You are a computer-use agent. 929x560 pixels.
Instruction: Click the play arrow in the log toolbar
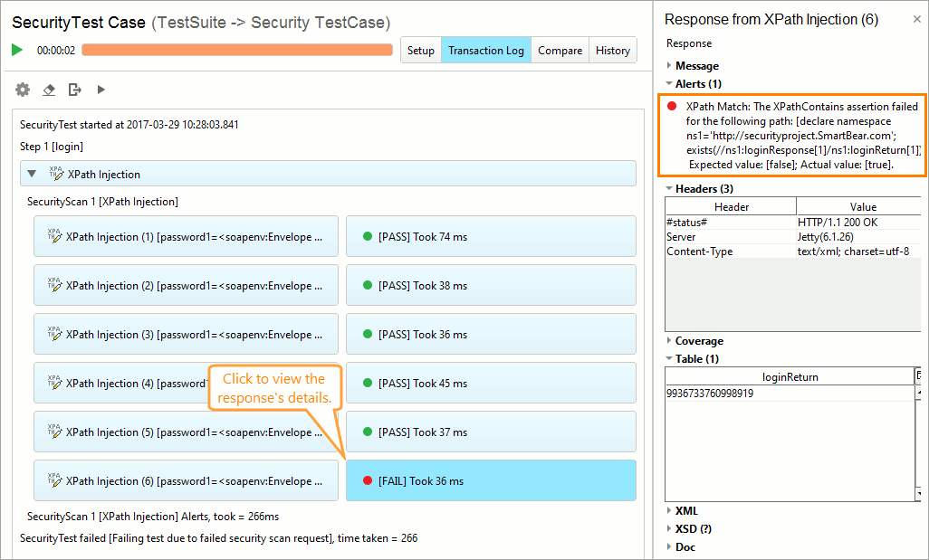click(x=101, y=89)
